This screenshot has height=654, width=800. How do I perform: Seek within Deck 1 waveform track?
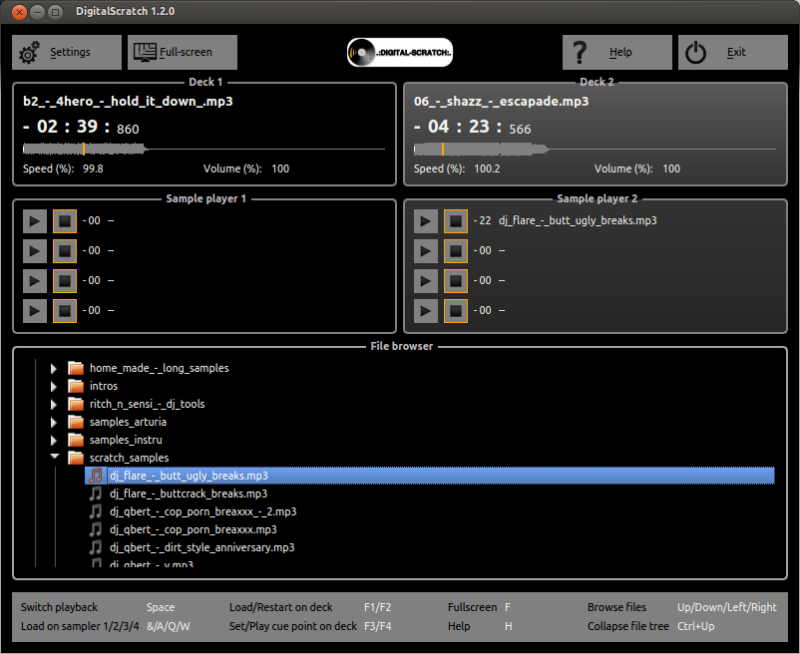tap(204, 149)
